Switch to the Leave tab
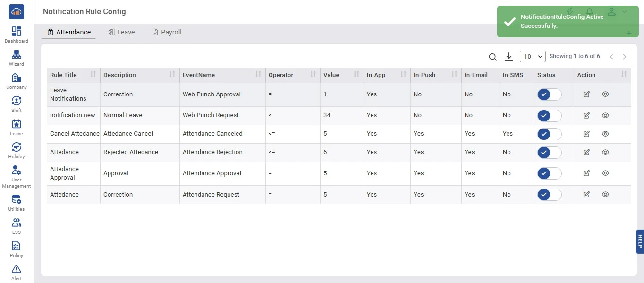The width and height of the screenshot is (644, 283). (x=121, y=32)
